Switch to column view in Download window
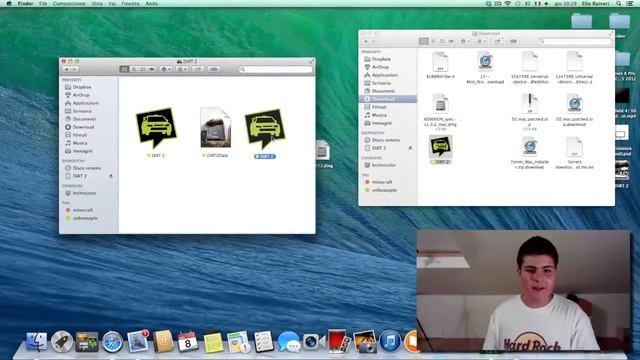The width and height of the screenshot is (640, 360). [x=442, y=41]
